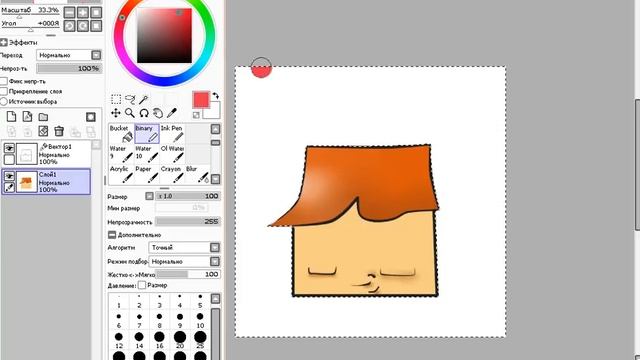The height and width of the screenshot is (360, 640).
Task: Open the Алгоритм Точный dropdown
Action: [184, 247]
